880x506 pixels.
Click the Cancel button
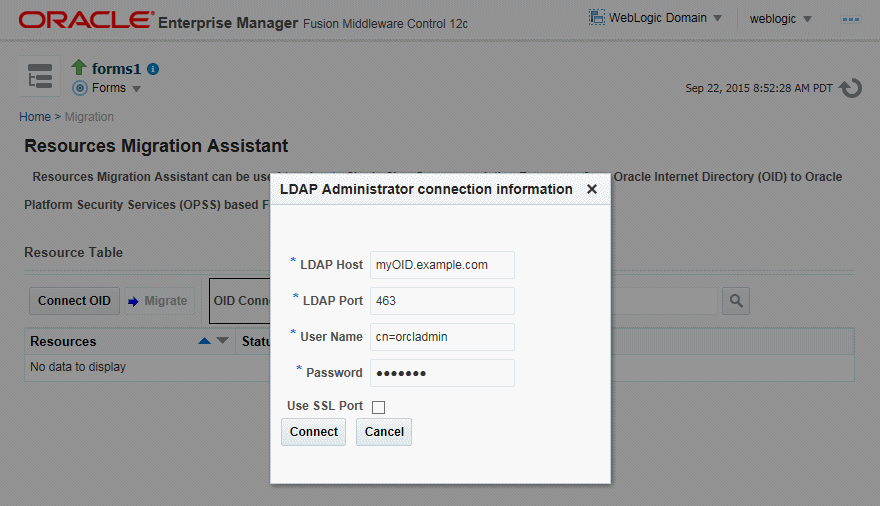pos(384,432)
